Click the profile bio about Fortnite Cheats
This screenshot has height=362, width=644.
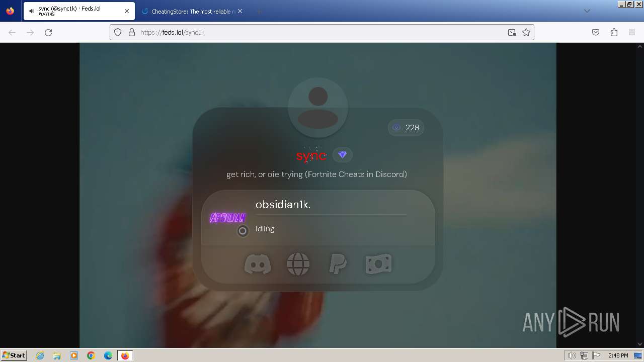pos(317,174)
